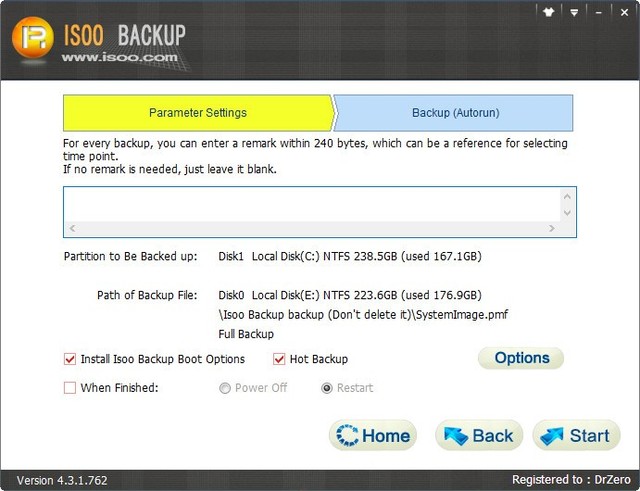This screenshot has width=640, height=491.
Task: Click inside the remark text box
Action: point(310,210)
